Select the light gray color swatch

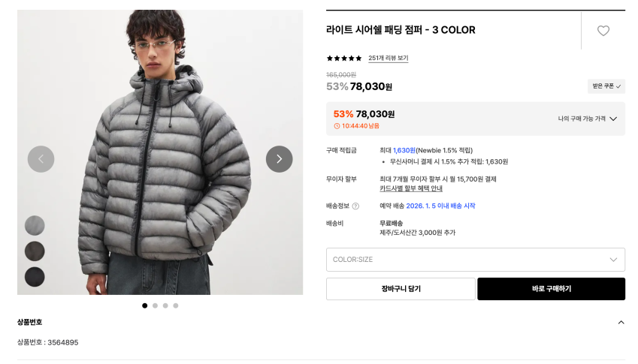tap(35, 225)
